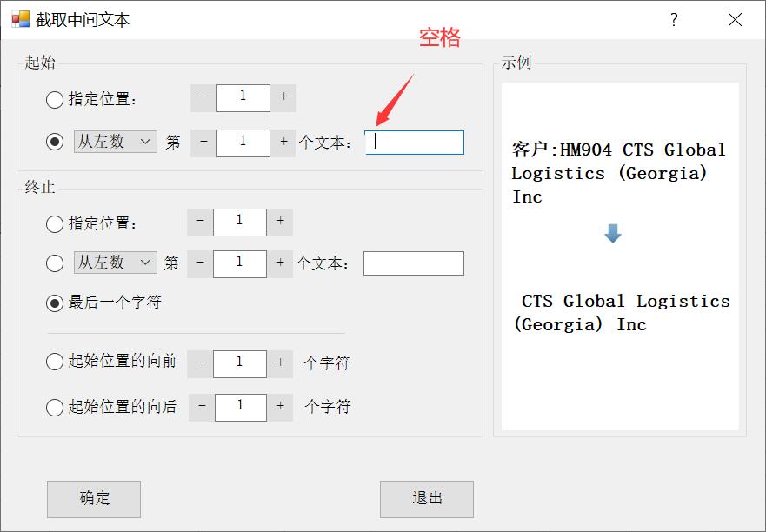Increase 起始 第 N 个文本 count with plus
766x532 pixels.
pos(283,143)
